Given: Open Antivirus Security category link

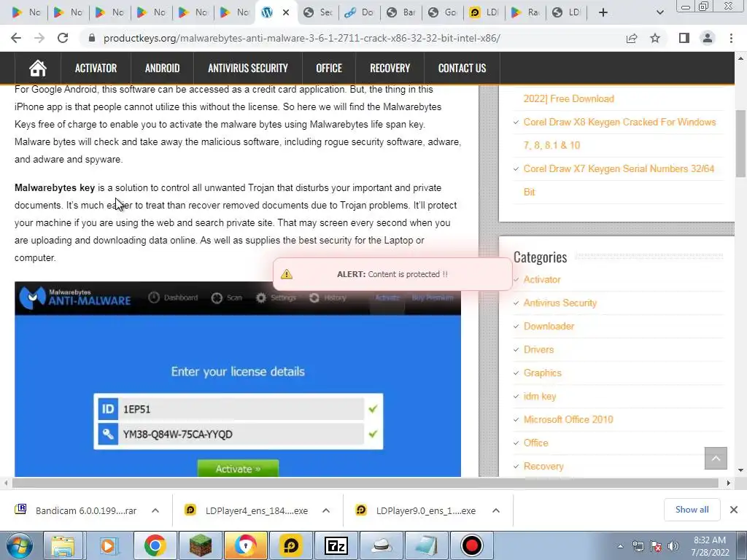Looking at the screenshot, I should pos(560,303).
